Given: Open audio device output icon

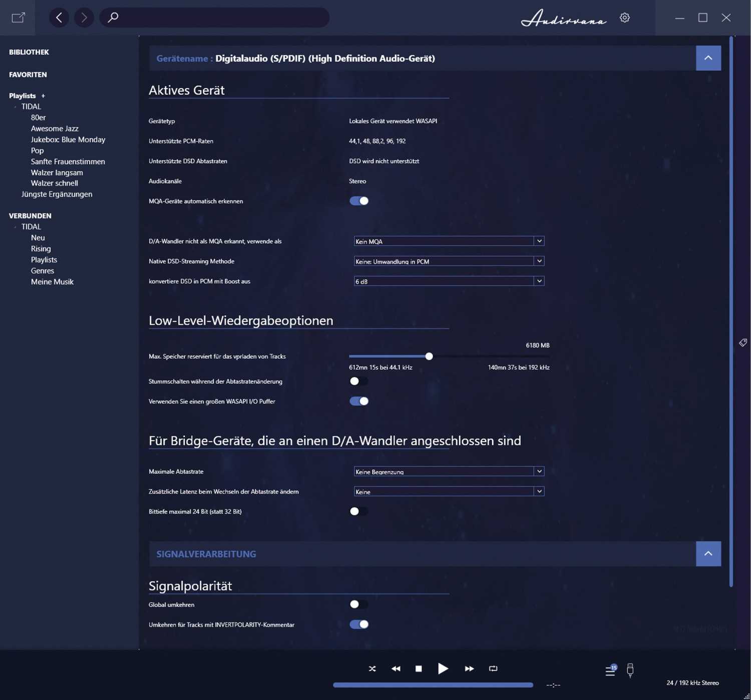Looking at the screenshot, I should coord(630,670).
